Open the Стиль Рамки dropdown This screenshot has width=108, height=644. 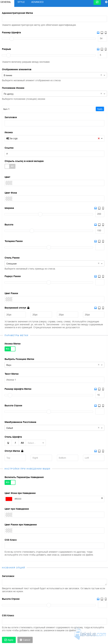(54, 263)
